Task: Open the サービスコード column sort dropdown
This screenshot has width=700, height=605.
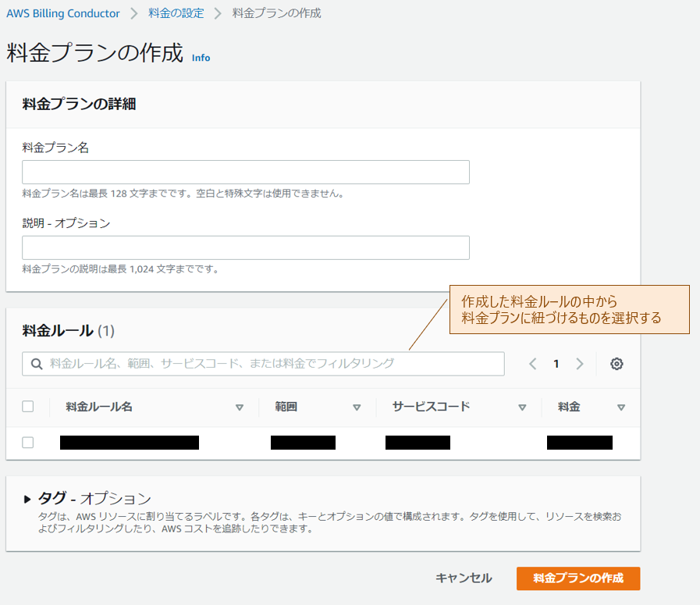Action: pos(522,407)
